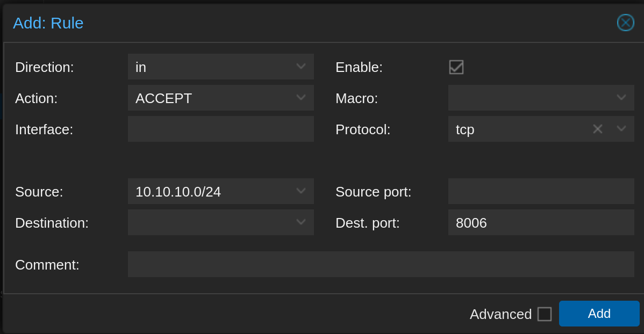Tick the Advanced checkbox
644x334 pixels.
(x=545, y=314)
